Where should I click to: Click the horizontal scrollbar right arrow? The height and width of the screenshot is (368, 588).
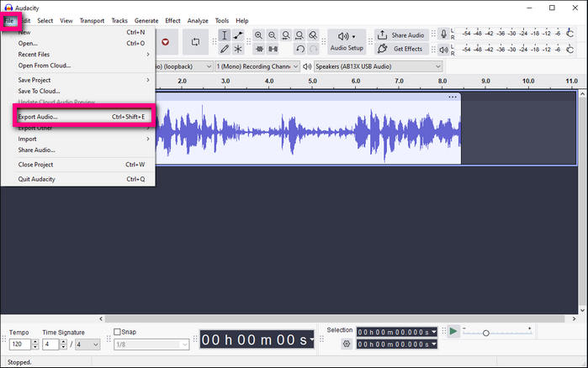point(574,318)
